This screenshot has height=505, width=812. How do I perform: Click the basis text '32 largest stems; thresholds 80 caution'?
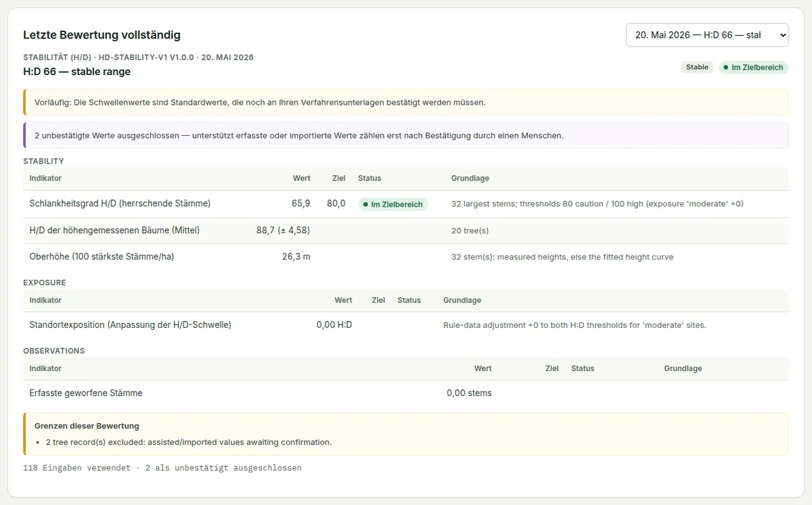[x=597, y=203]
